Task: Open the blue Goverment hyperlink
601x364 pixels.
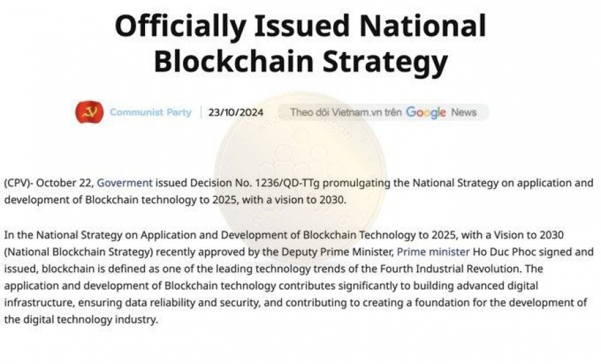Action: pos(125,183)
